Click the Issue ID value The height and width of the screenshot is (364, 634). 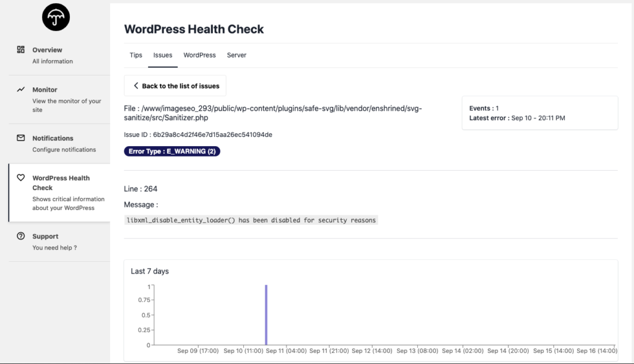(x=212, y=135)
